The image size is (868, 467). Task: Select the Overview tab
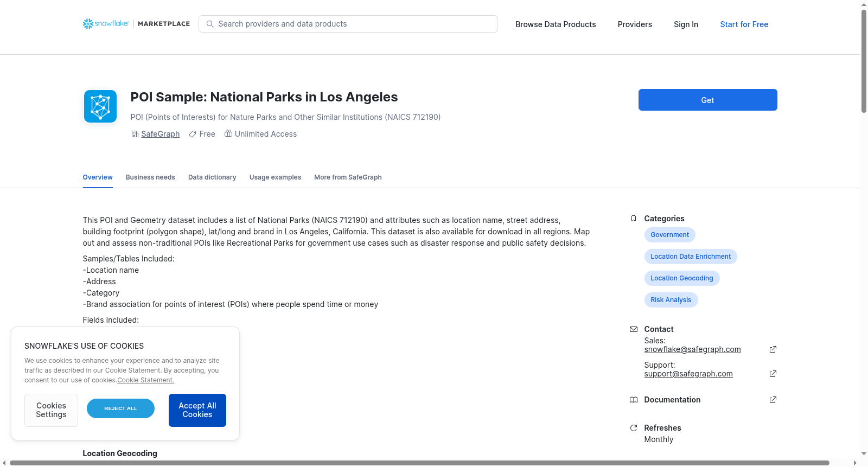coord(98,177)
